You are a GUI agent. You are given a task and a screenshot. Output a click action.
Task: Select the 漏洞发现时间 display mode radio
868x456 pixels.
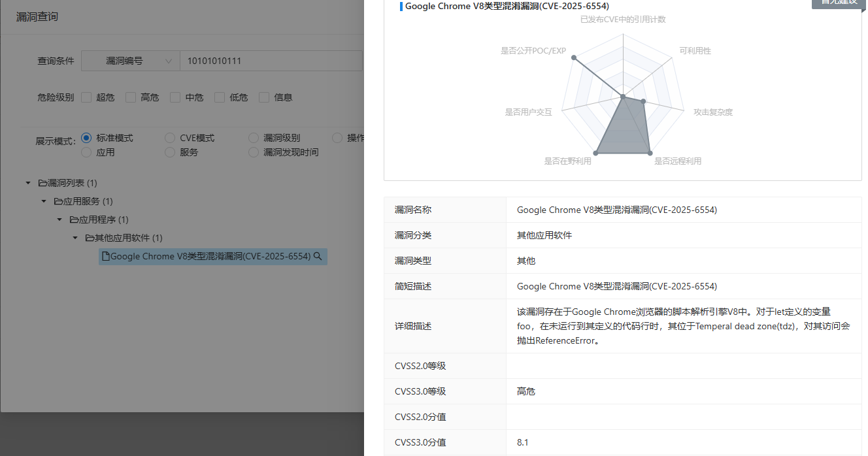(x=253, y=152)
